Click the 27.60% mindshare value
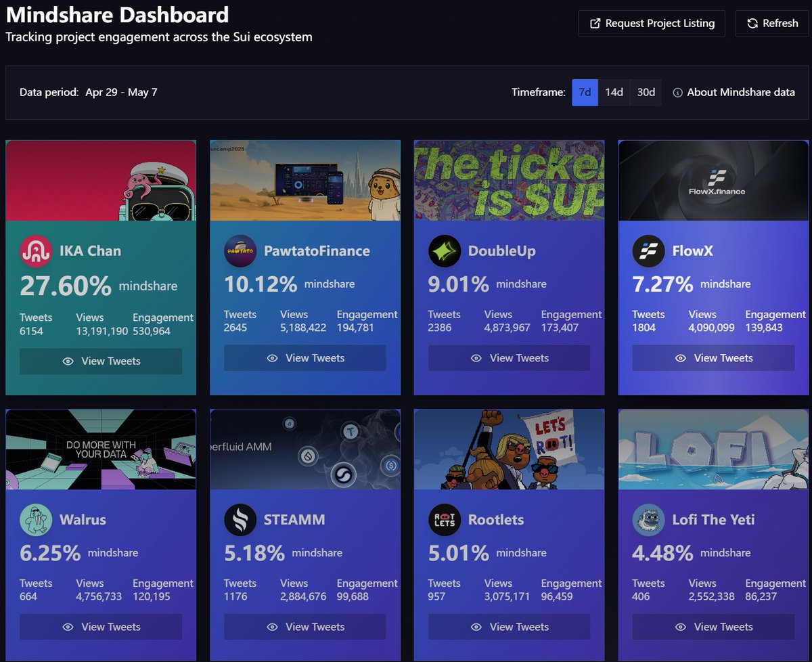Image resolution: width=812 pixels, height=662 pixels. [65, 286]
